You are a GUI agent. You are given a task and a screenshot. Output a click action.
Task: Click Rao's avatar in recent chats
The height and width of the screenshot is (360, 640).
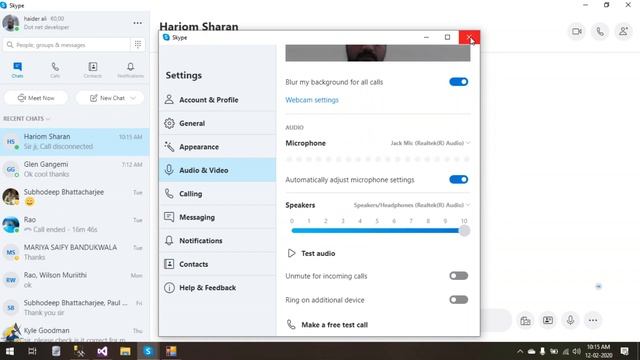coord(11,224)
